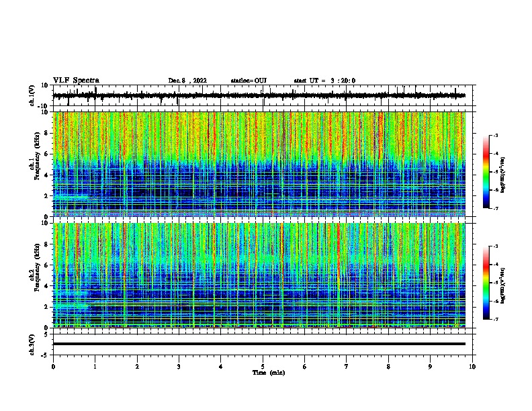Click the "ch.3(V)" axis label
This screenshot has height=411, width=532.
coord(32,345)
